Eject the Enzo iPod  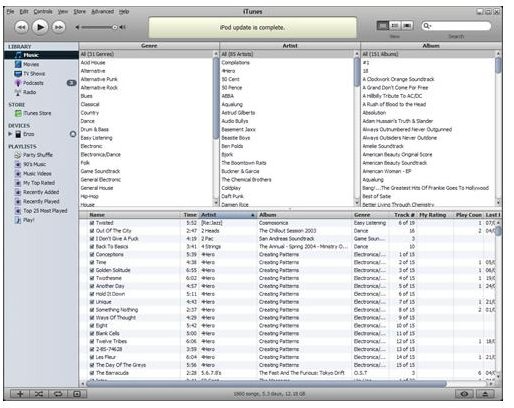[73, 134]
